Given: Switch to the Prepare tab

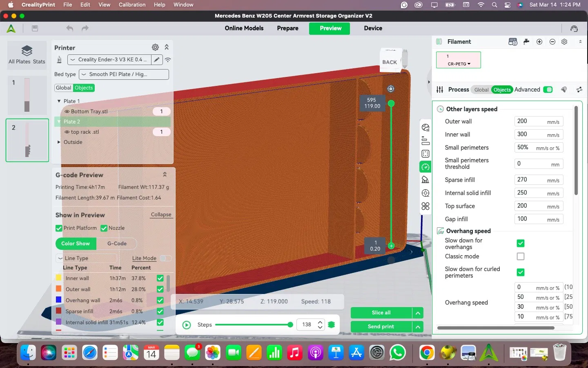Looking at the screenshot, I should [288, 28].
